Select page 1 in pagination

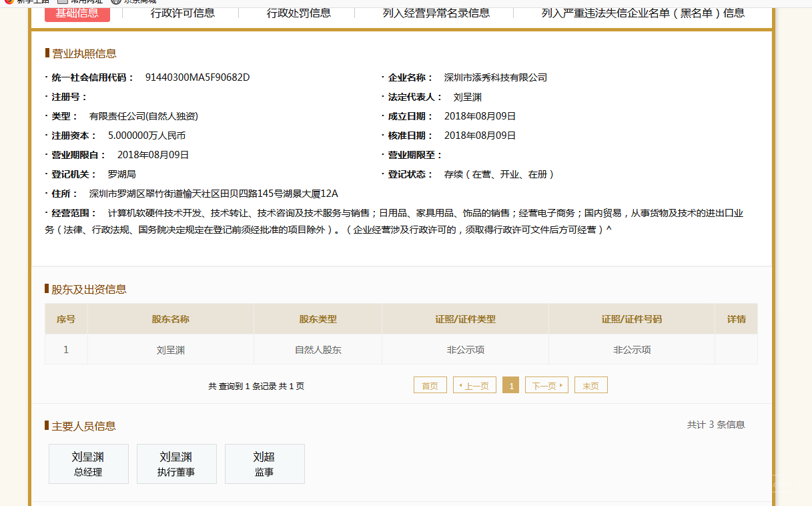pyautogui.click(x=510, y=385)
